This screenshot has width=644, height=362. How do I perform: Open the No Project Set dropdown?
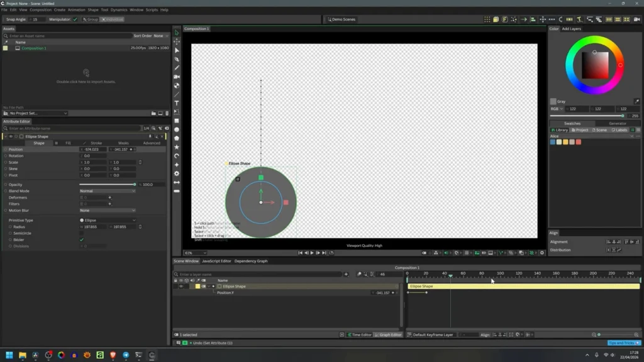(x=35, y=113)
